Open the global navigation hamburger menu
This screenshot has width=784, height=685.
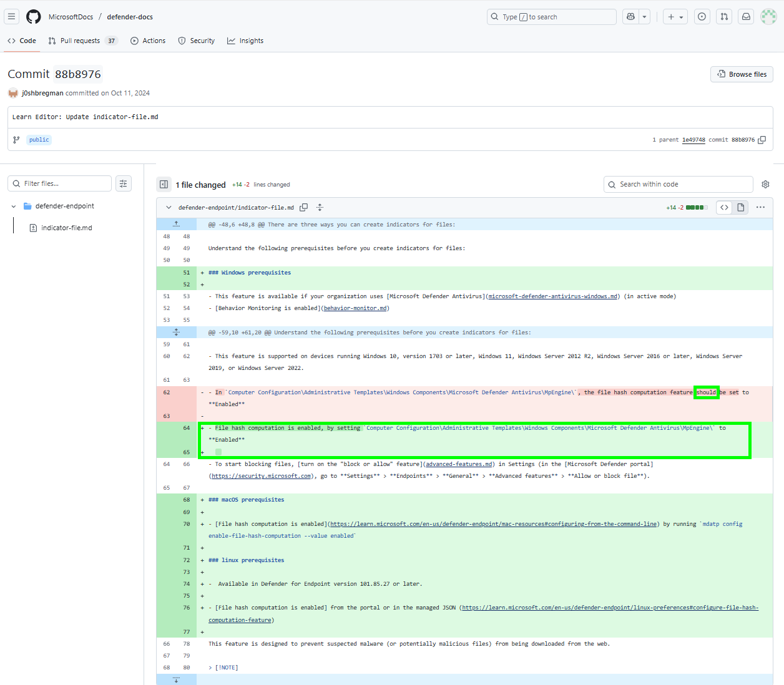(11, 17)
